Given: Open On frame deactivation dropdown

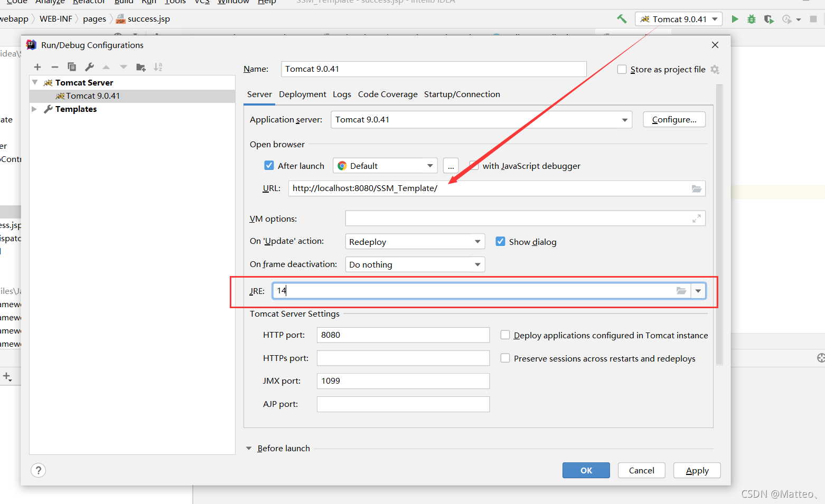Looking at the screenshot, I should point(415,264).
